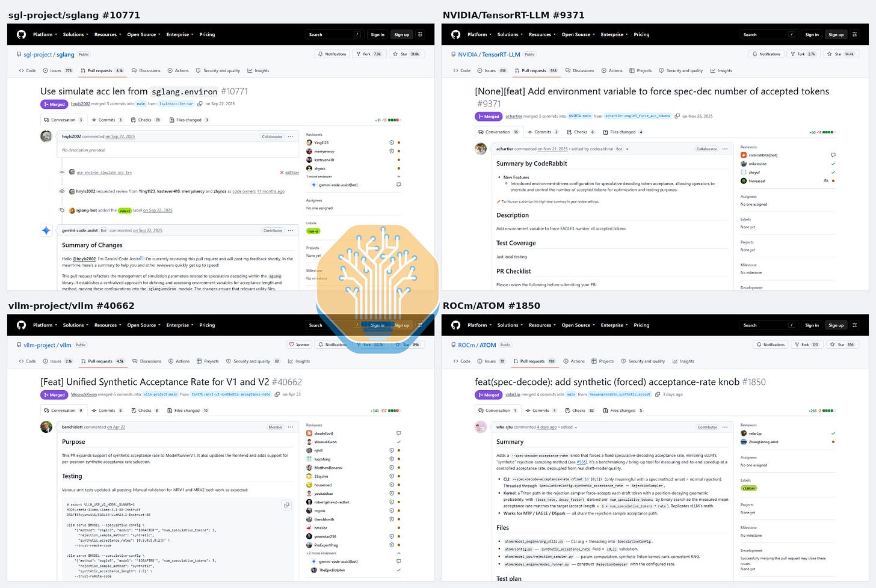Focus the Search field on the ATOM page
Screen dimensions: 876x588
(770, 325)
